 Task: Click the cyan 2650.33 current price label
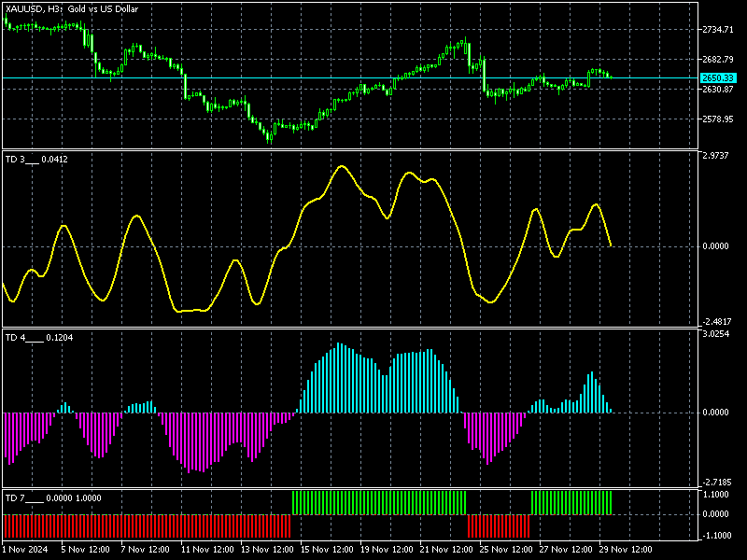(x=718, y=78)
